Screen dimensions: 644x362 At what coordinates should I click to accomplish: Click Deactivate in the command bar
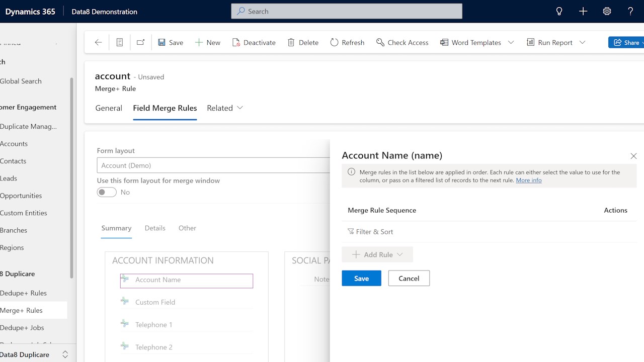tap(254, 42)
